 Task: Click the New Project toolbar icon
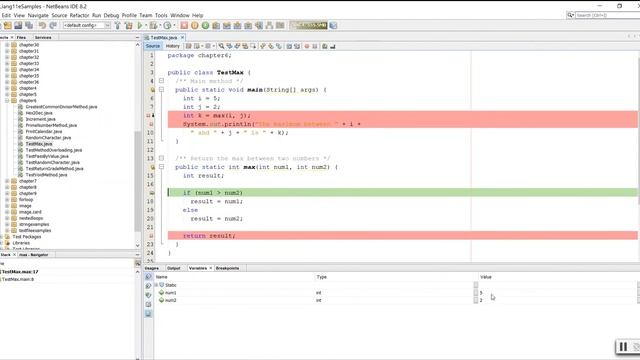[8, 25]
